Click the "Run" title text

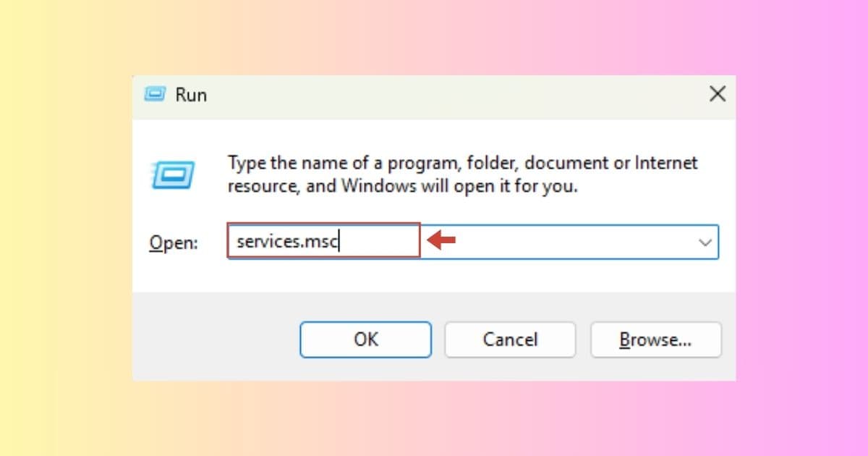(191, 95)
